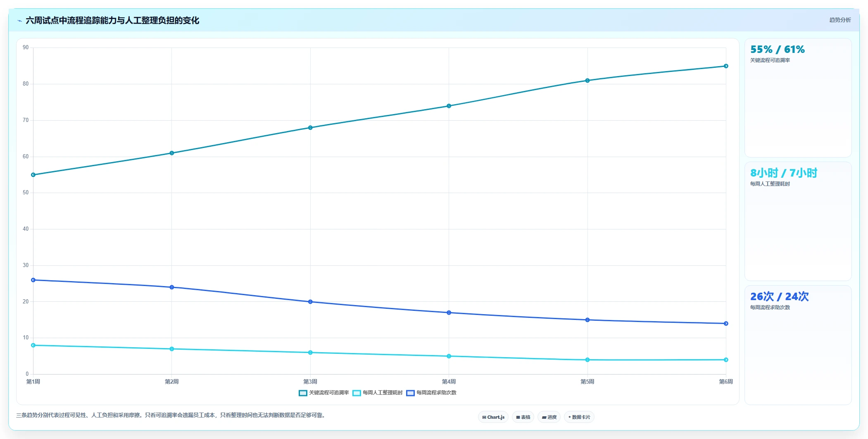868x439 pixels.
Task: Click the square icon in the 表格 chip
Action: 518,418
